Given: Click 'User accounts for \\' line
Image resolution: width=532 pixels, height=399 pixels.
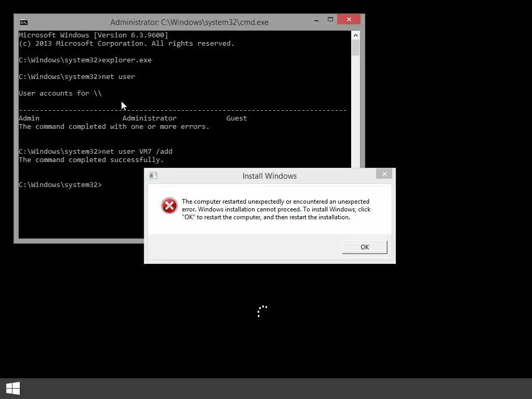Looking at the screenshot, I should click(x=60, y=94).
